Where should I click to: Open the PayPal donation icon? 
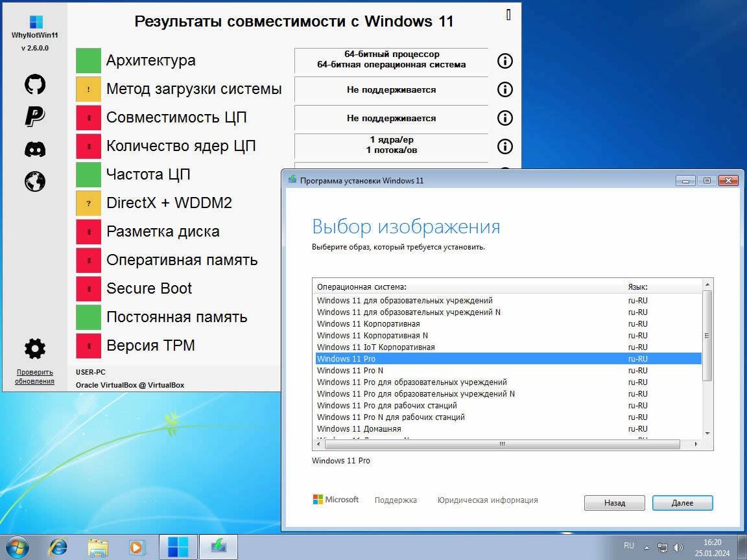[x=35, y=116]
